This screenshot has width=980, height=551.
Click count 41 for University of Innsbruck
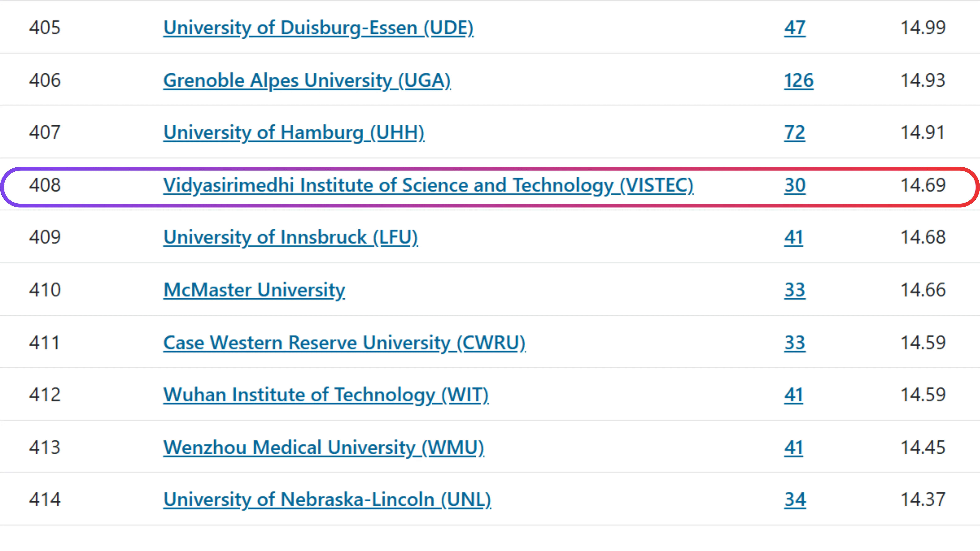(794, 238)
